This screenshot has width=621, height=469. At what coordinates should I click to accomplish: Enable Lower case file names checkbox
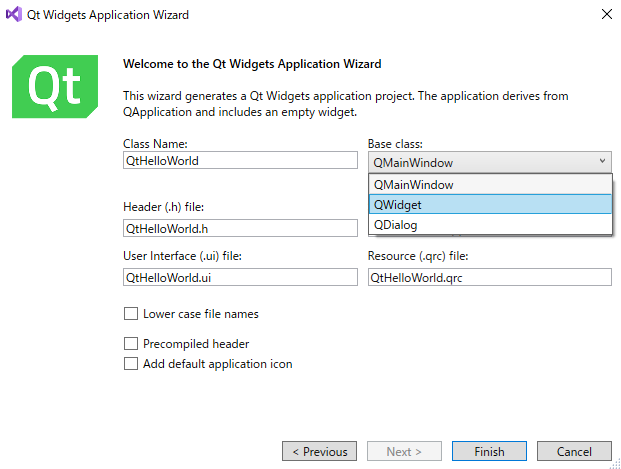(131, 314)
